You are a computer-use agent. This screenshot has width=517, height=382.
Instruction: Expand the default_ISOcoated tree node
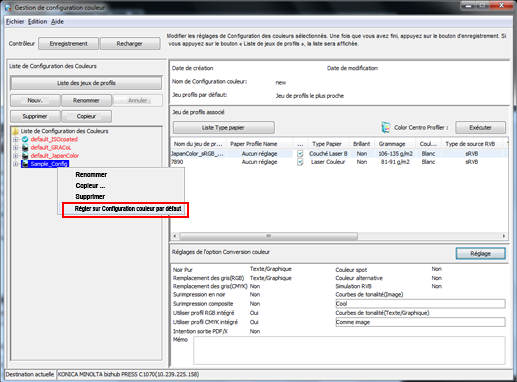click(x=15, y=139)
